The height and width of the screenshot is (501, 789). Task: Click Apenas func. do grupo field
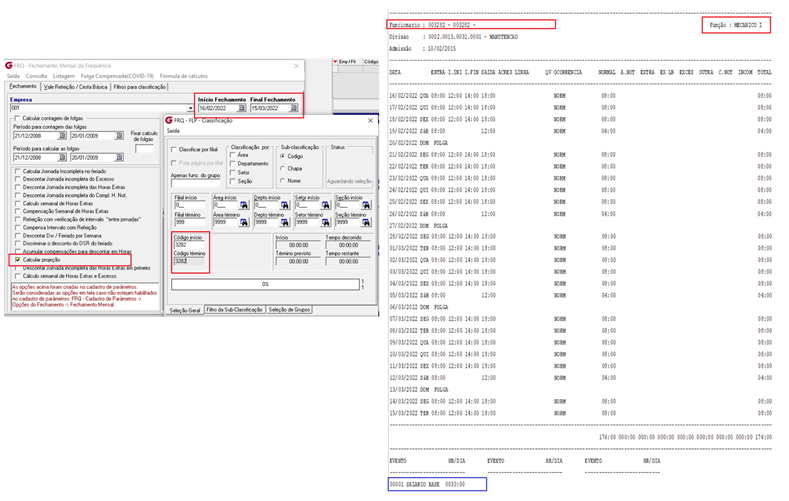(x=195, y=184)
